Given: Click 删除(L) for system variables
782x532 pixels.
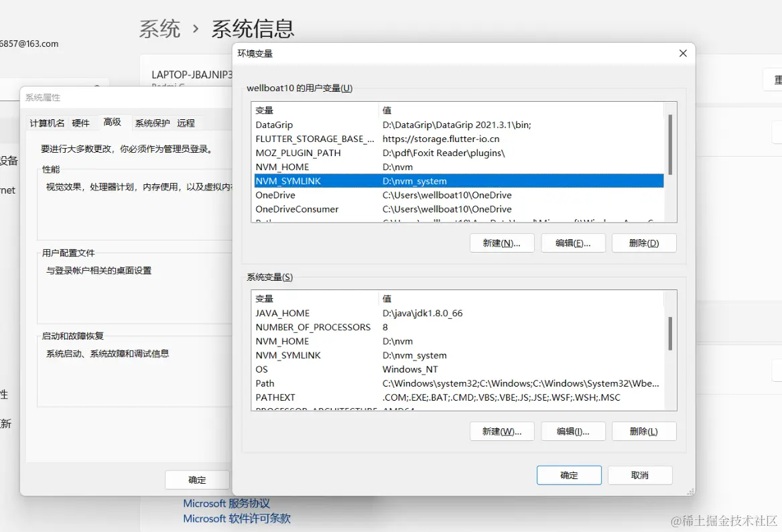Looking at the screenshot, I should pos(644,431).
